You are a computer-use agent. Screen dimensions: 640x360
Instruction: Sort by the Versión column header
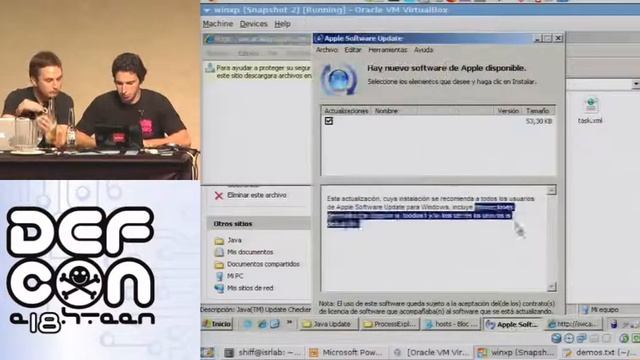[508, 111]
